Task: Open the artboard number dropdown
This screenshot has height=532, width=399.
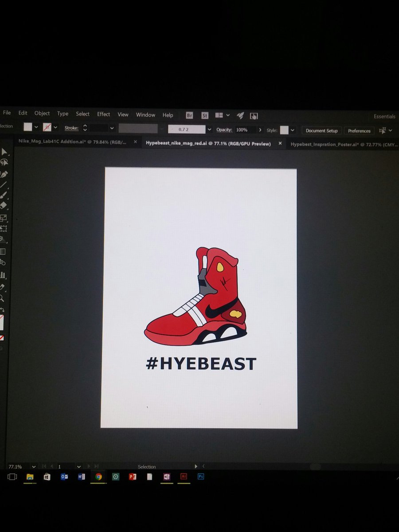Action: point(79,466)
